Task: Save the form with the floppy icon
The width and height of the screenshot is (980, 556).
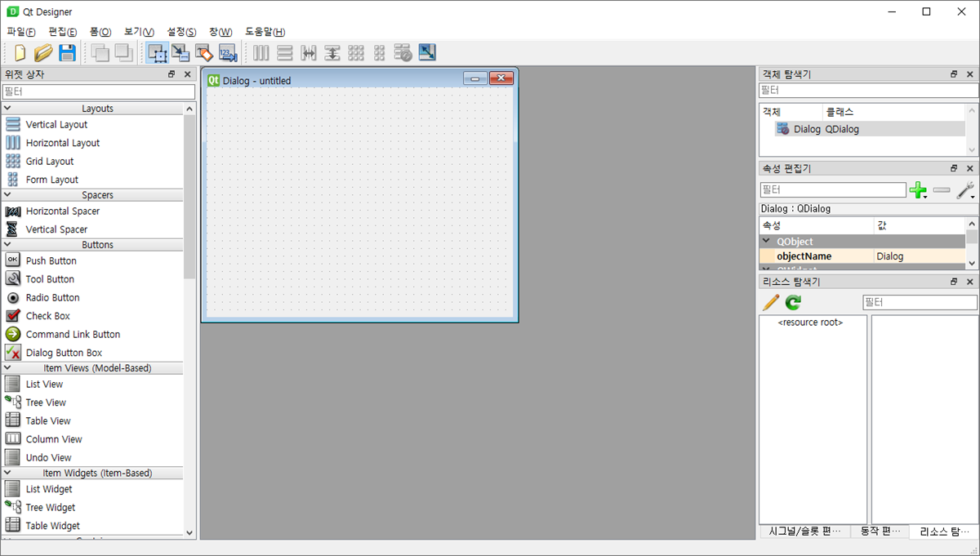Action: [67, 53]
